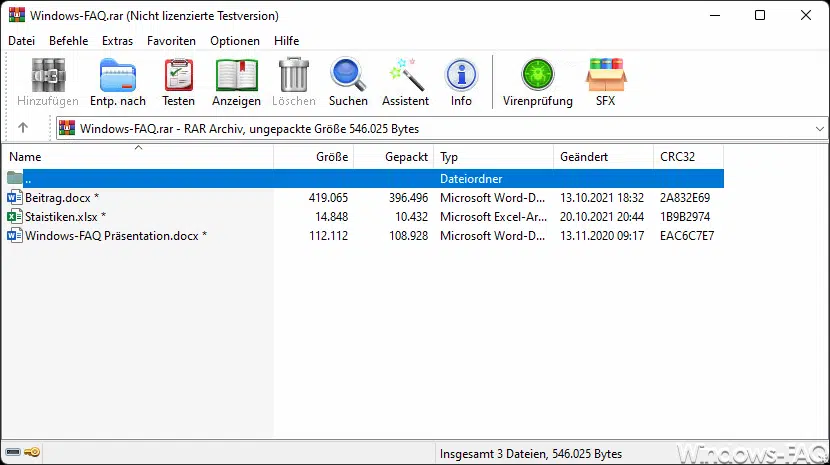The image size is (830, 465).
Task: Run the Testen archive test tool
Action: pyautogui.click(x=179, y=82)
